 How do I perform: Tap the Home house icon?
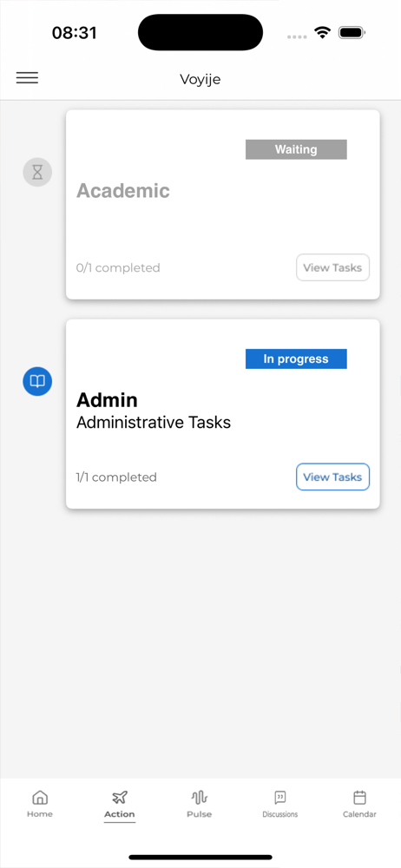pyautogui.click(x=40, y=798)
